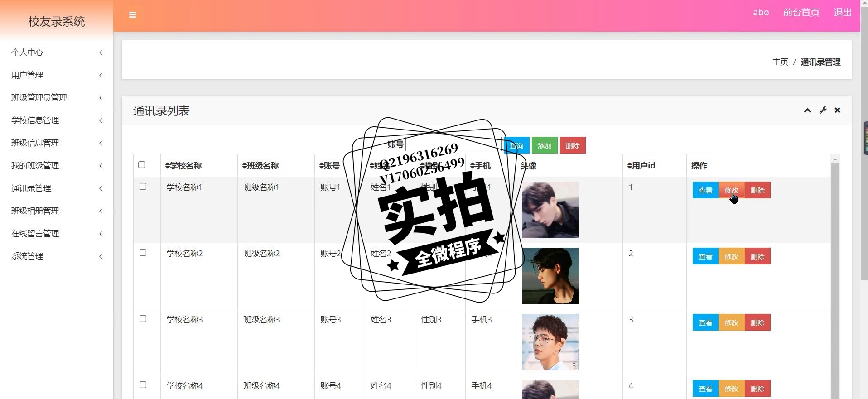This screenshot has height=399, width=868.
Task: Click 修改 for the 学校名称3 row
Action: click(x=731, y=322)
